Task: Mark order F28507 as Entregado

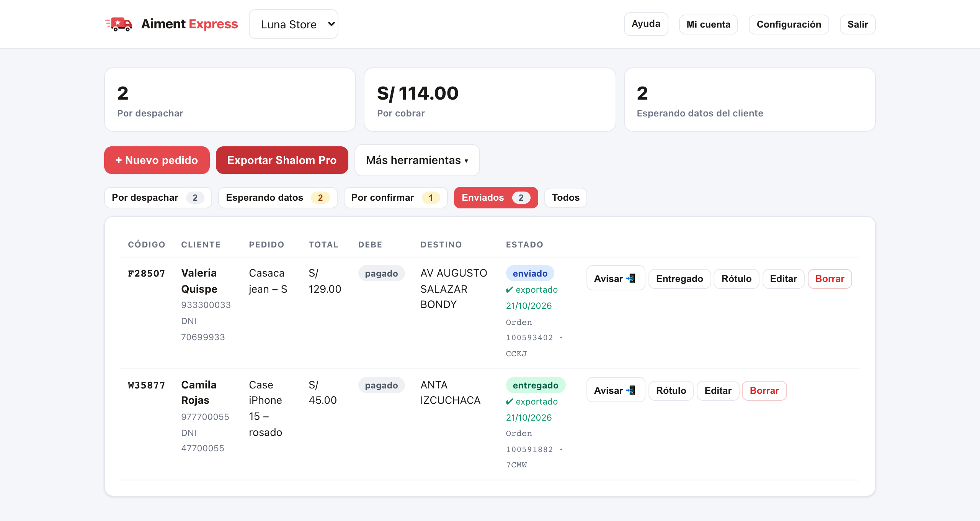Action: (x=679, y=279)
